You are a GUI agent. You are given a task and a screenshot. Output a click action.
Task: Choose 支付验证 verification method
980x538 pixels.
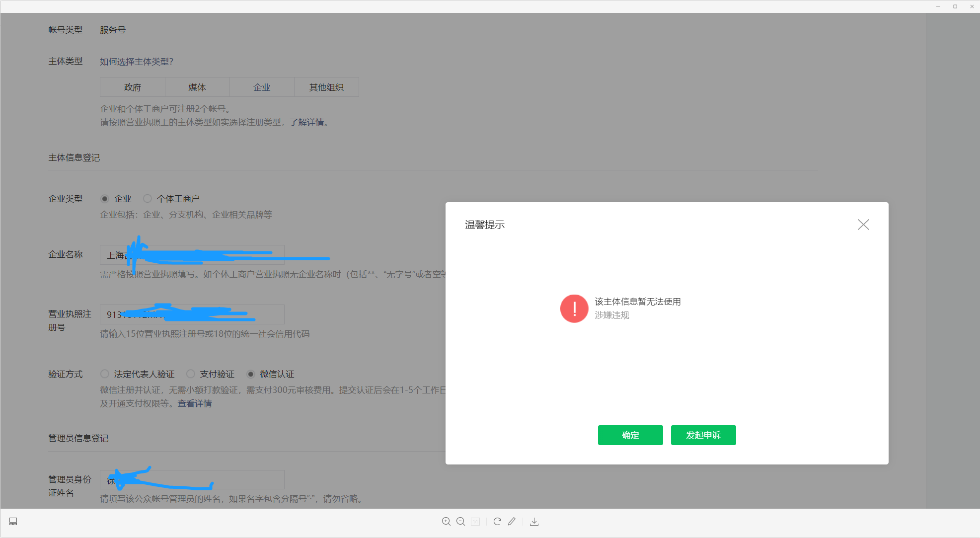coord(191,374)
